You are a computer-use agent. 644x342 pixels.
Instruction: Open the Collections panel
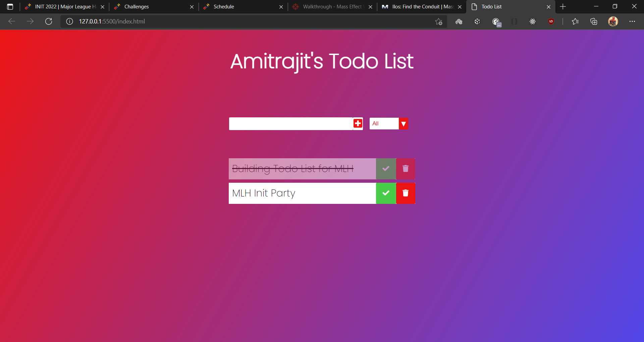point(594,21)
